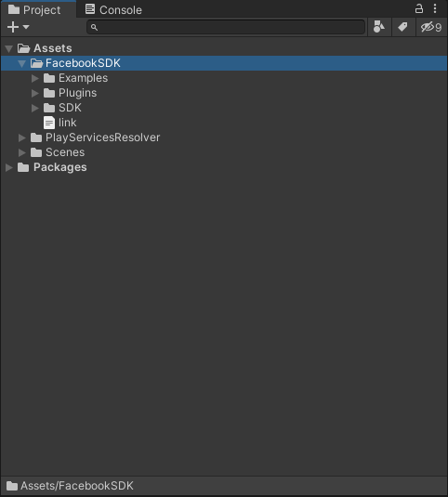The image size is (448, 497).
Task: Open the create asset dropdown arrow
Action: point(26,27)
